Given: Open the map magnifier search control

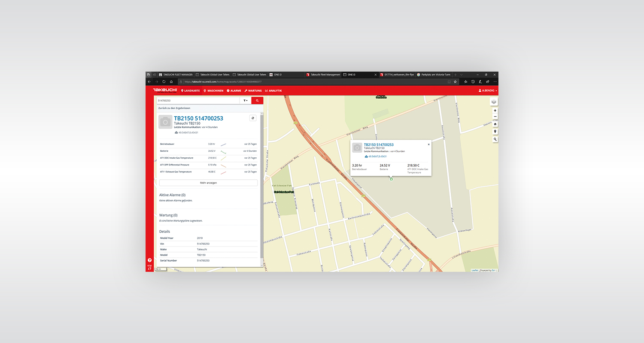Looking at the screenshot, I should click(x=495, y=139).
